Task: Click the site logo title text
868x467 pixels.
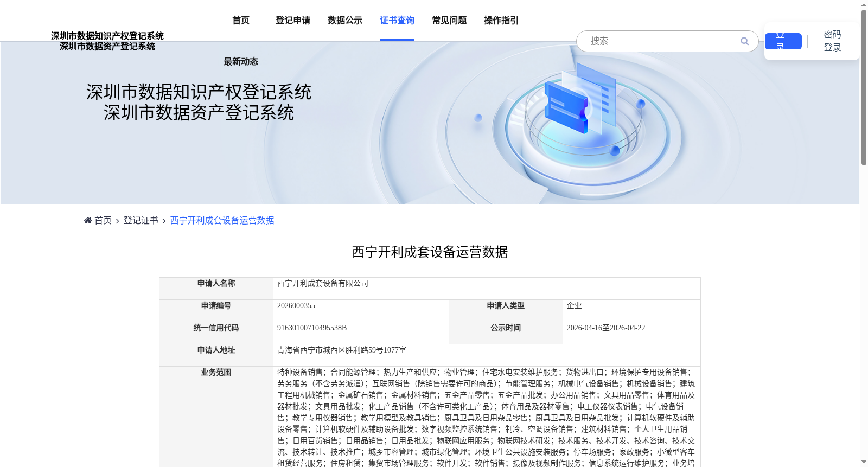Action: 107,41
